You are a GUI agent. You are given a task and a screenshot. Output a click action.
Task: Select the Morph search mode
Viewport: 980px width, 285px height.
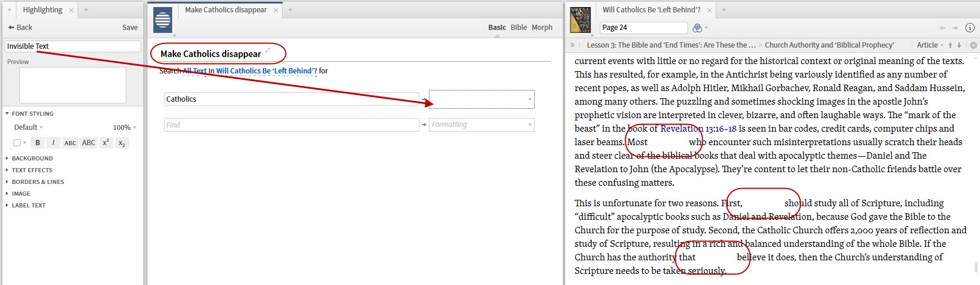pos(542,27)
